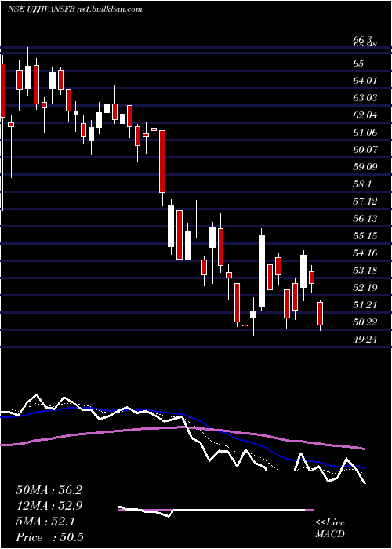
Task: Click the 56.13 price axis label
Action: coord(365,219)
